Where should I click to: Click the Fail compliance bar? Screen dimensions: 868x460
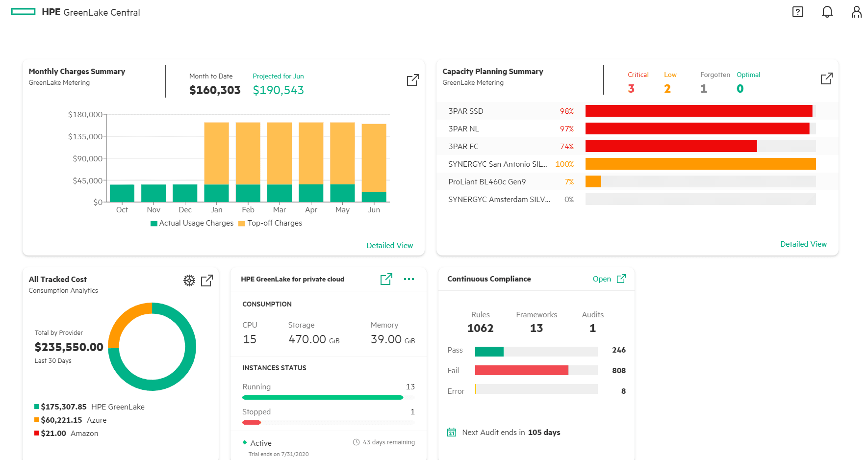click(536, 370)
